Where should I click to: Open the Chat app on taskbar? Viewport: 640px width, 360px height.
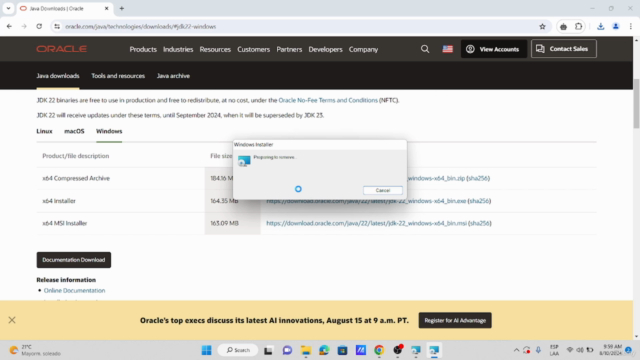[x=287, y=350]
